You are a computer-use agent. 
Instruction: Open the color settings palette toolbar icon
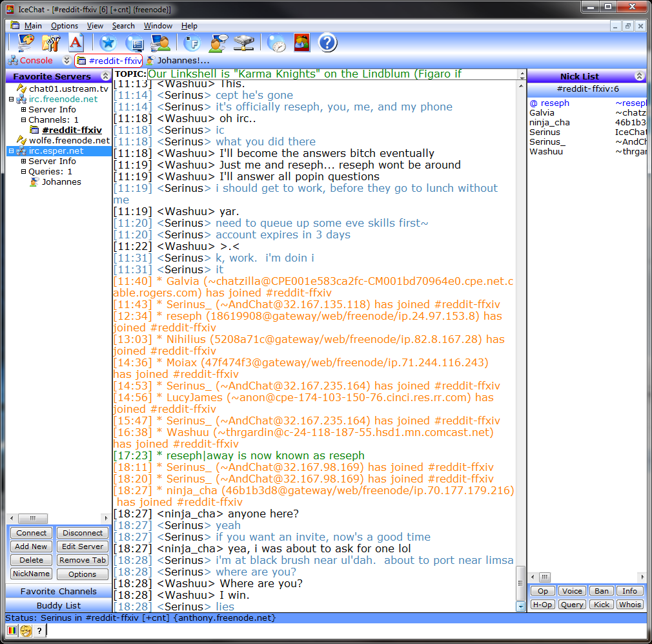point(26,43)
